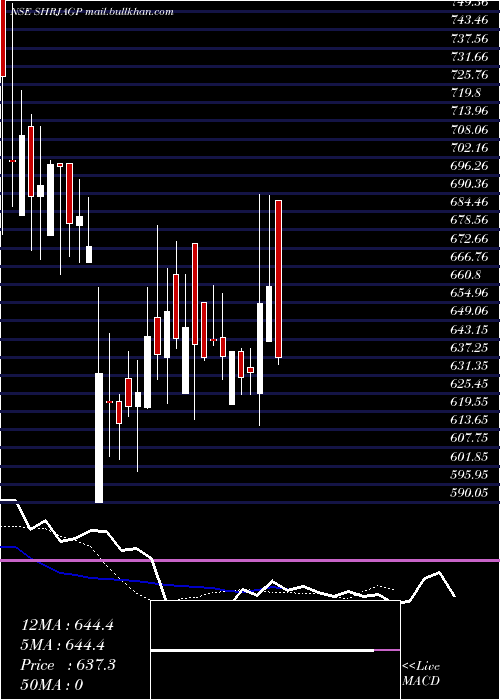Click the 625.45 price axis label
Image resolution: width=500 pixels, height=700 pixels.
pyautogui.click(x=467, y=383)
